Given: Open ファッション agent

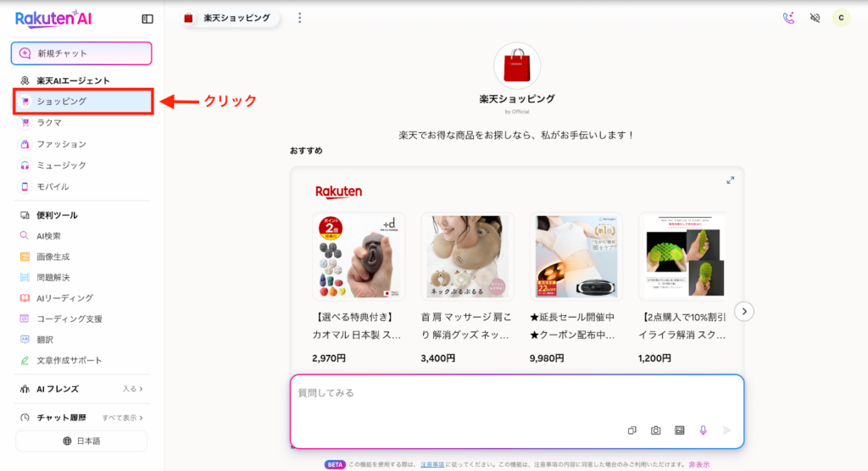Looking at the screenshot, I should 61,144.
